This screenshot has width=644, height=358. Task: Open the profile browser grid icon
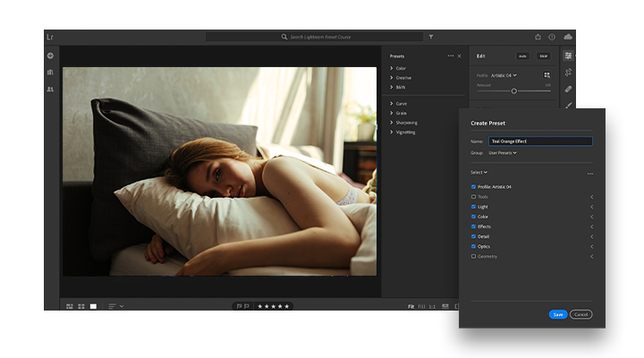[547, 75]
